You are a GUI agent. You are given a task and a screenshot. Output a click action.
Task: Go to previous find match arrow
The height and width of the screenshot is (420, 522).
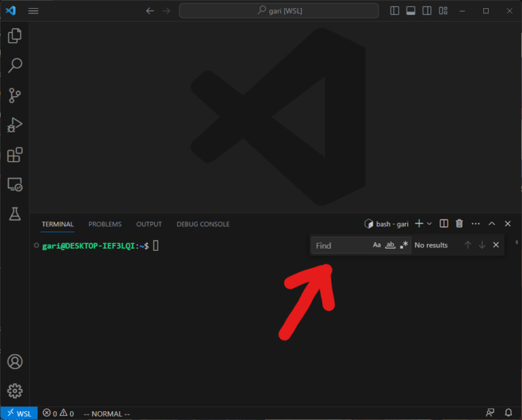[468, 245]
